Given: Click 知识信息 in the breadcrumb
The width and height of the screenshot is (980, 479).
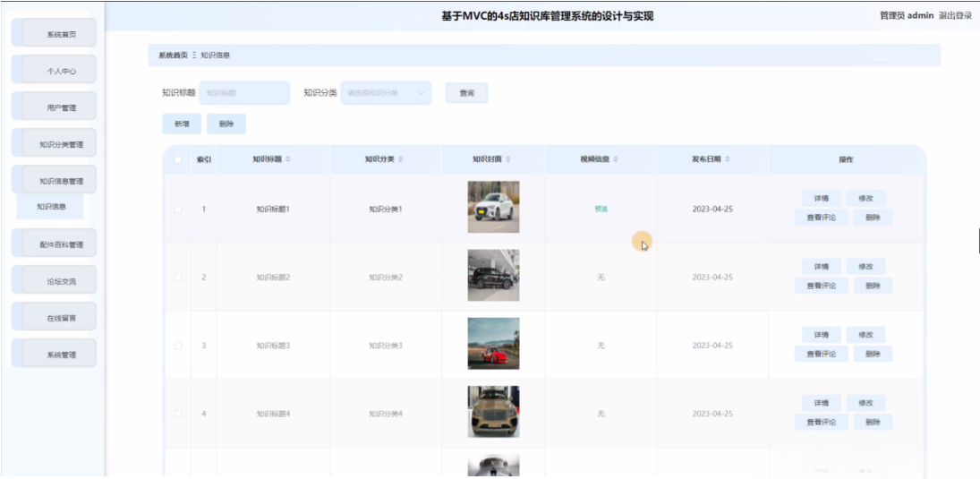Looking at the screenshot, I should [215, 55].
